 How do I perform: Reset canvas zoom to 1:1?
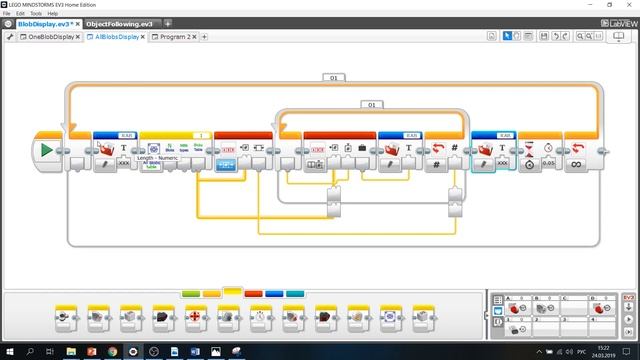coord(598,36)
